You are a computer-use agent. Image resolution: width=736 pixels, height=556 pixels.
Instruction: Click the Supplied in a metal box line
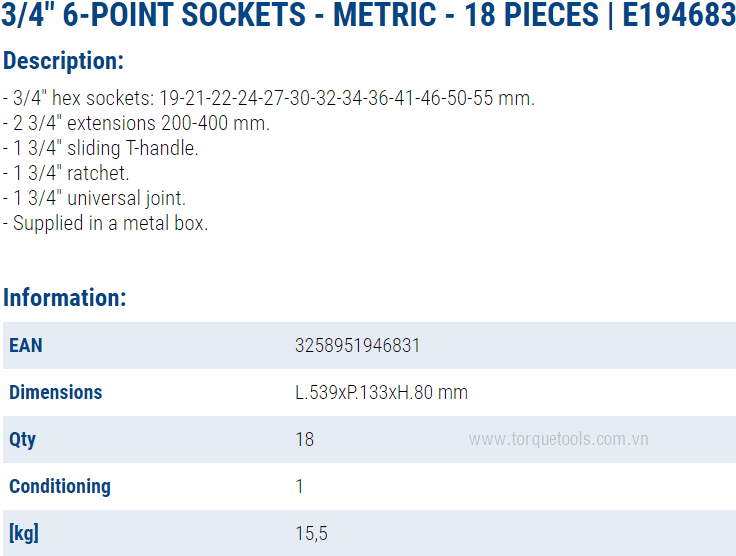coord(105,223)
